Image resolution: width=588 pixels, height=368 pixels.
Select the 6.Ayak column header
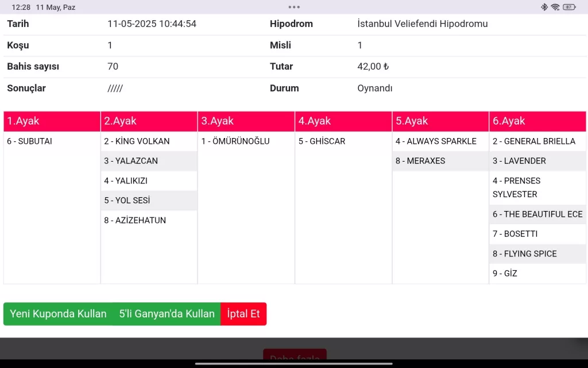click(537, 121)
